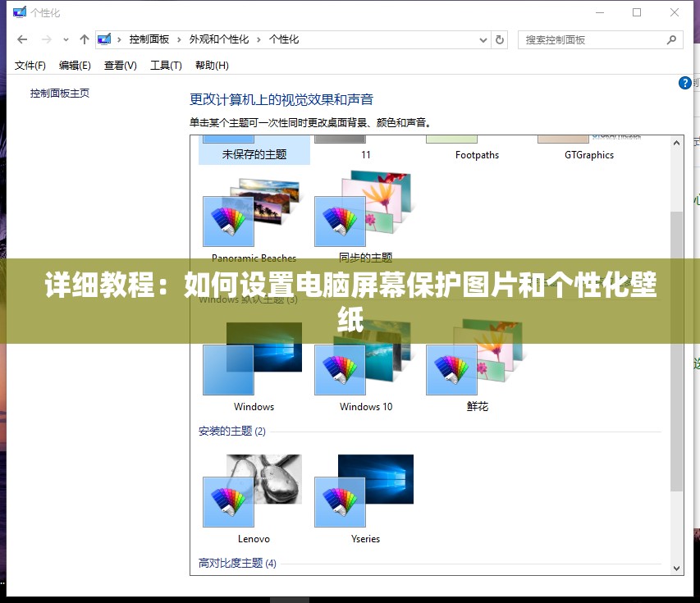Click the 安装的主题 (2) group header
700x603 pixels.
pyautogui.click(x=232, y=432)
